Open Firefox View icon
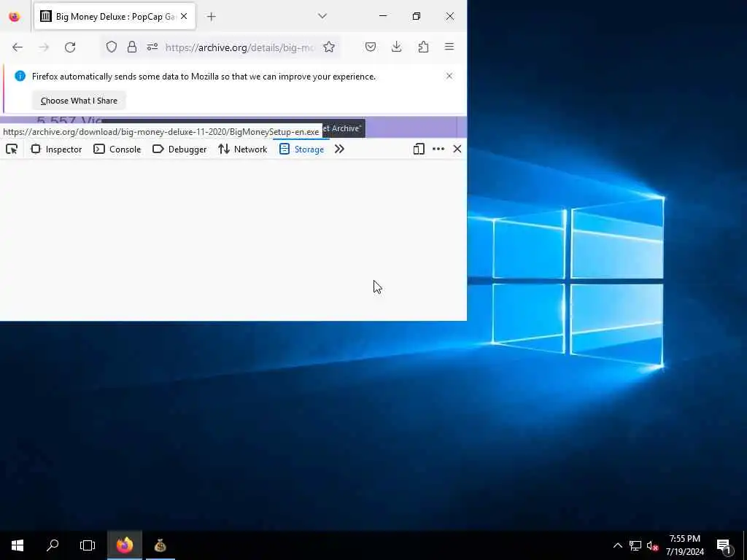Image resolution: width=747 pixels, height=560 pixels. [x=15, y=17]
